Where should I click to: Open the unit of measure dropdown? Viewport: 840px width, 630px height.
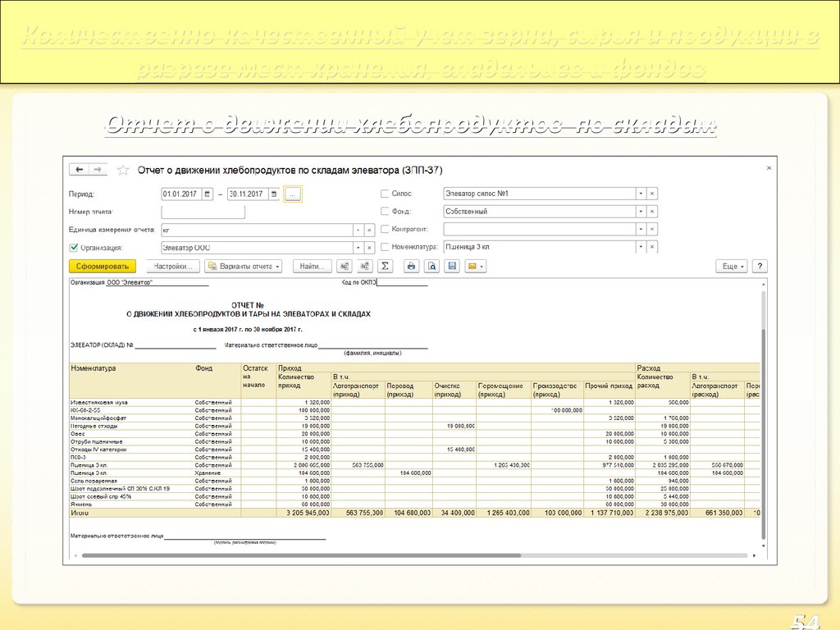[x=358, y=230]
